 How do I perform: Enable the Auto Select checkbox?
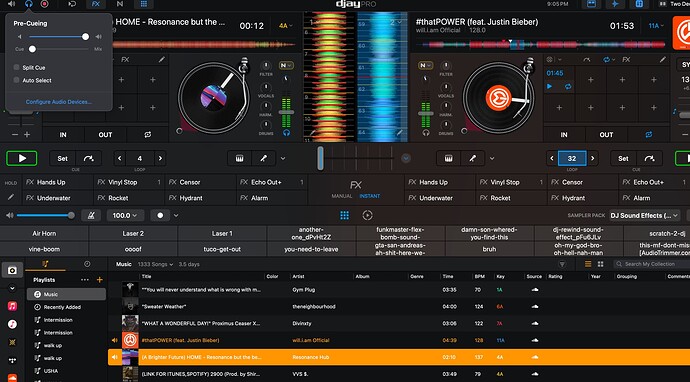(16, 80)
